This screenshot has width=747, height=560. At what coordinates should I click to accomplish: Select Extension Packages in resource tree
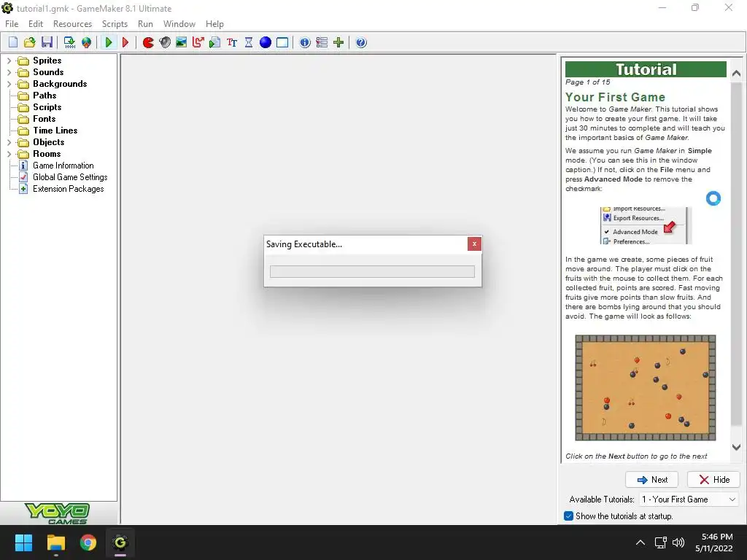68,189
